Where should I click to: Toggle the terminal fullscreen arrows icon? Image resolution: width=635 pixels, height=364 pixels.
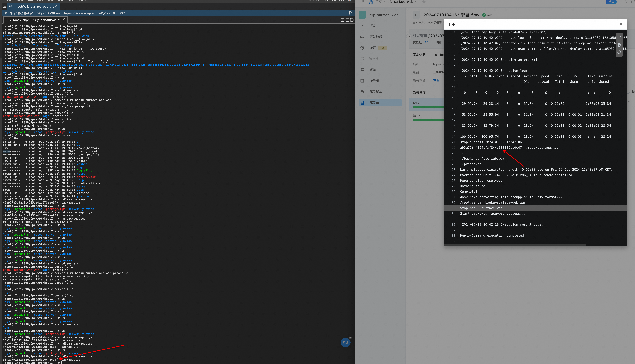[x=6, y=13]
